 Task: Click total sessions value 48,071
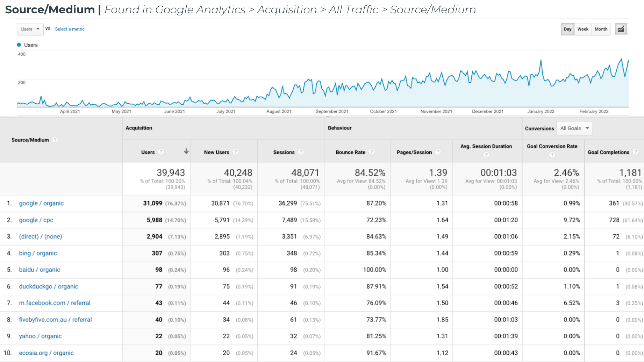tap(305, 173)
